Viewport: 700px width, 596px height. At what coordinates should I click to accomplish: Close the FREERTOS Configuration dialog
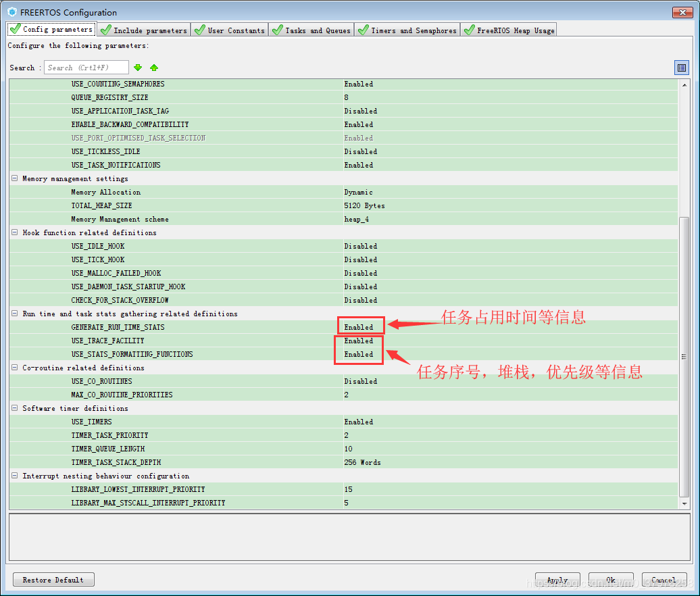pyautogui.click(x=682, y=12)
